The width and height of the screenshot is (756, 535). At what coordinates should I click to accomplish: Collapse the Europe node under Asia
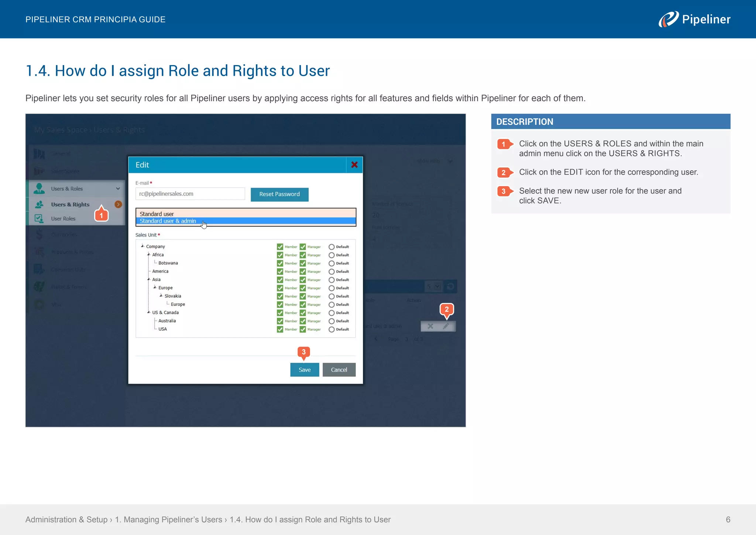155,287
